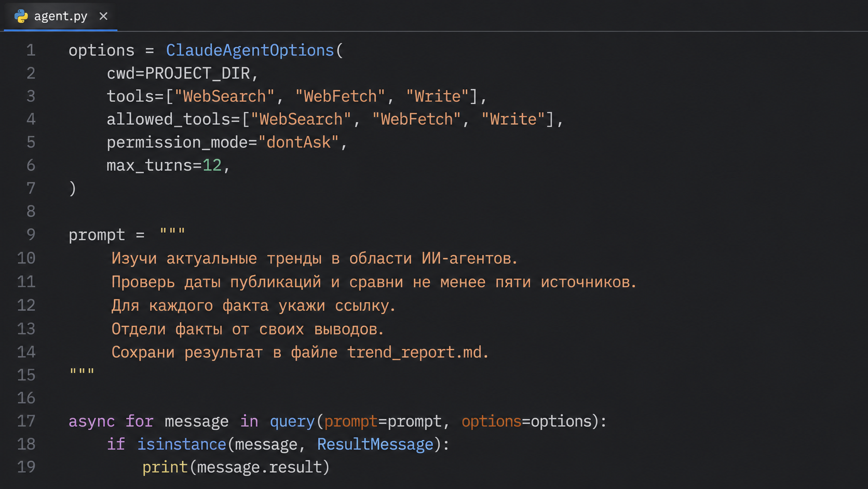Screen dimensions: 868x489
Task: Click line number 17 in the gutter
Action: click(x=26, y=421)
